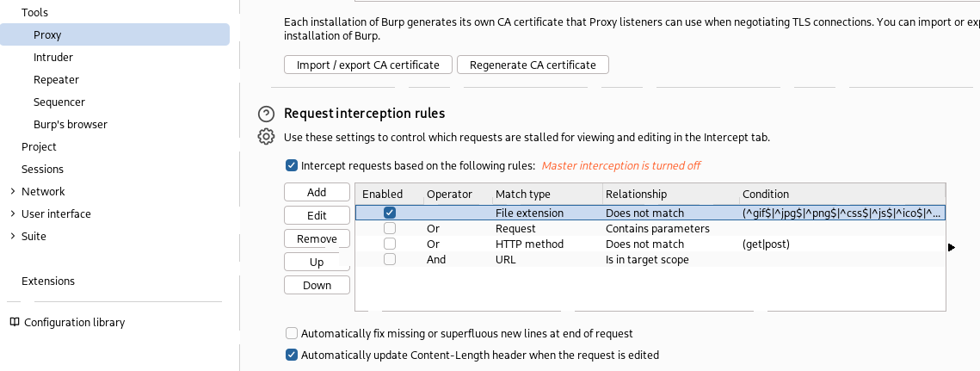The width and height of the screenshot is (980, 371).
Task: Enable the Request Contains parameters rule
Action: pos(390,228)
